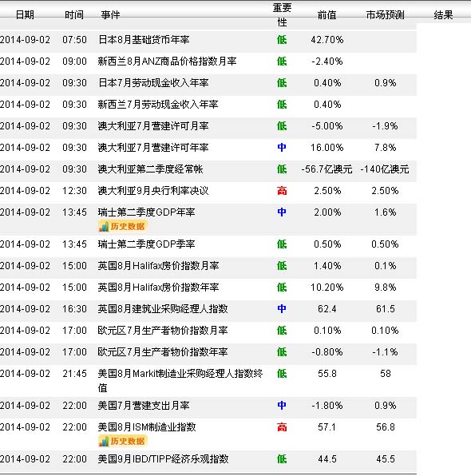Click previous value 44.5
The image size is (471, 476).
[327, 459]
